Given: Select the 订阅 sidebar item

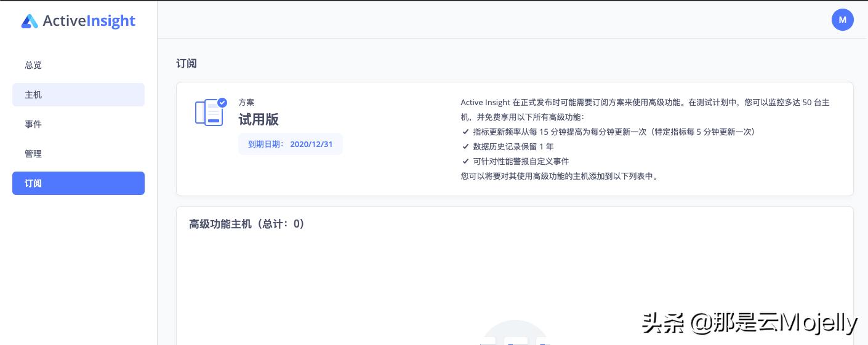Looking at the screenshot, I should [78, 183].
